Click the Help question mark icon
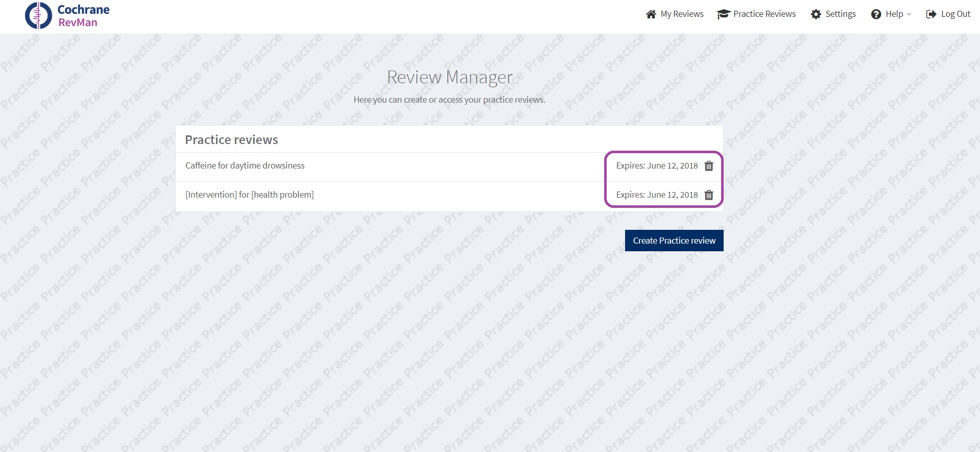The height and width of the screenshot is (452, 980). tap(876, 14)
